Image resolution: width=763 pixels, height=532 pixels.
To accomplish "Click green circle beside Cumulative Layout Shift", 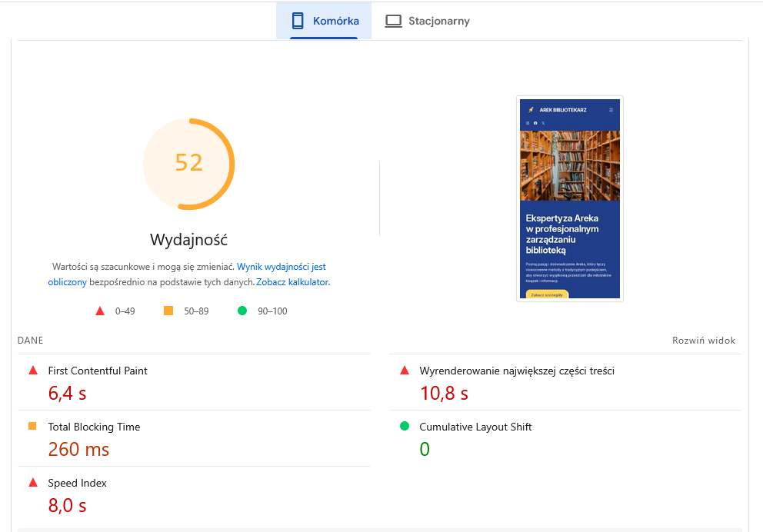I will 404,426.
